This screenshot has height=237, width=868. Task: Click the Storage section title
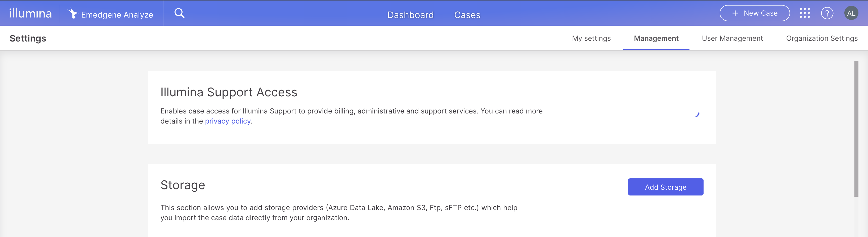click(x=183, y=185)
